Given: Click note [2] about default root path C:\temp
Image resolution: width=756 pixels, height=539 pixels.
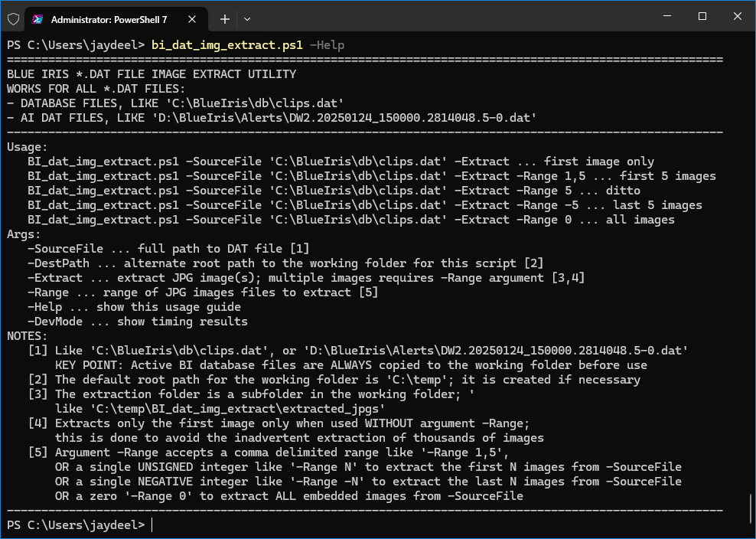Looking at the screenshot, I should coord(334,380).
